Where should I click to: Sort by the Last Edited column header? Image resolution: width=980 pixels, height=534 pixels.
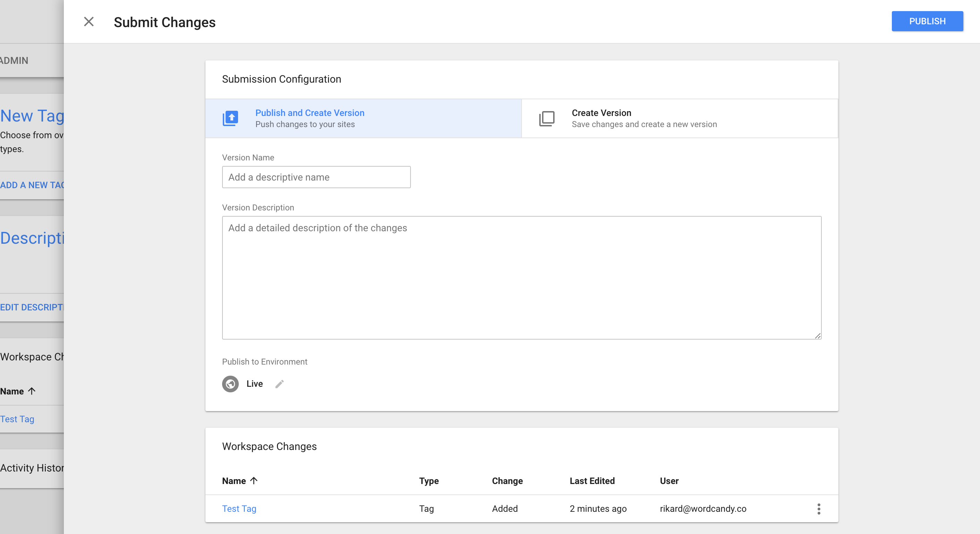click(592, 481)
